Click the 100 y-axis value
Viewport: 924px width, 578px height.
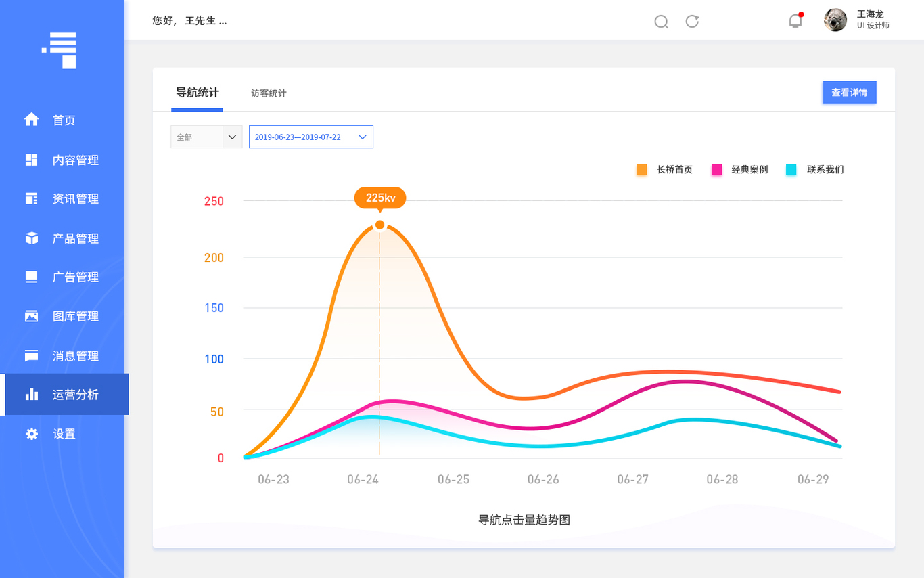click(x=214, y=359)
